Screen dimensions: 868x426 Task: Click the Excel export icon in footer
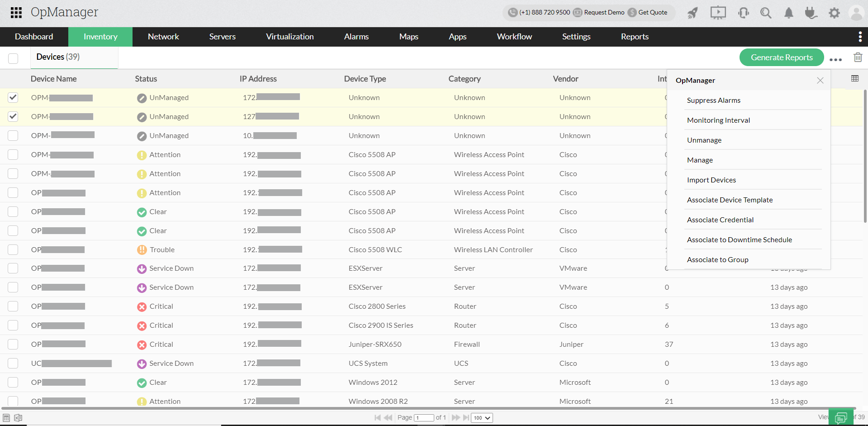click(18, 418)
